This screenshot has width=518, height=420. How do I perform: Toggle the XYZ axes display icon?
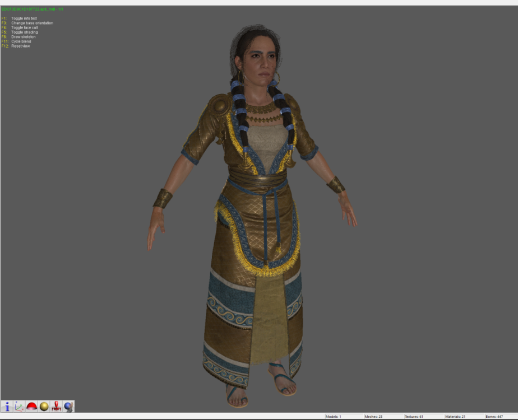[x=19, y=407]
